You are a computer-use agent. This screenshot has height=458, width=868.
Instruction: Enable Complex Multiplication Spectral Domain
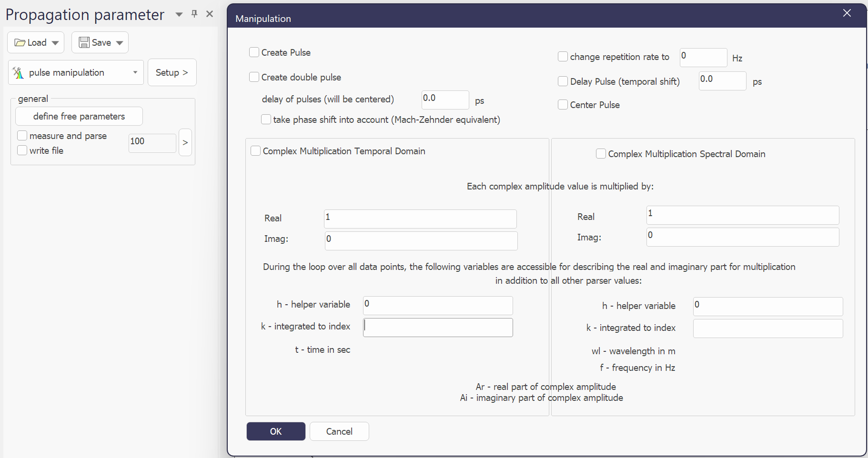(601, 154)
